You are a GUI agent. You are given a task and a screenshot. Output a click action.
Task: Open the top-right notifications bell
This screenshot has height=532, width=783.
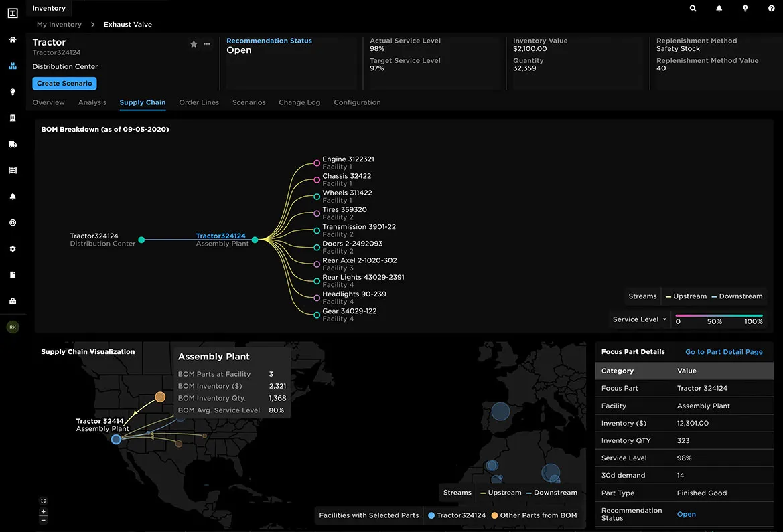click(719, 9)
